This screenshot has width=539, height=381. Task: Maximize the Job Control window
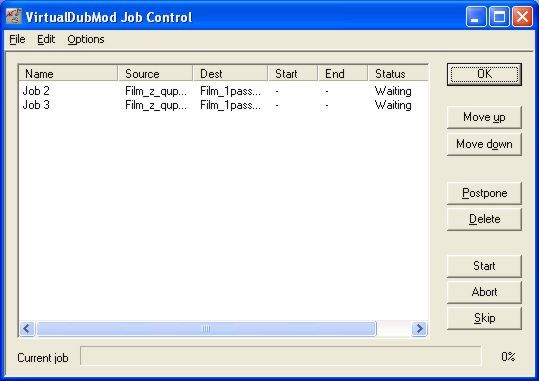click(x=499, y=16)
